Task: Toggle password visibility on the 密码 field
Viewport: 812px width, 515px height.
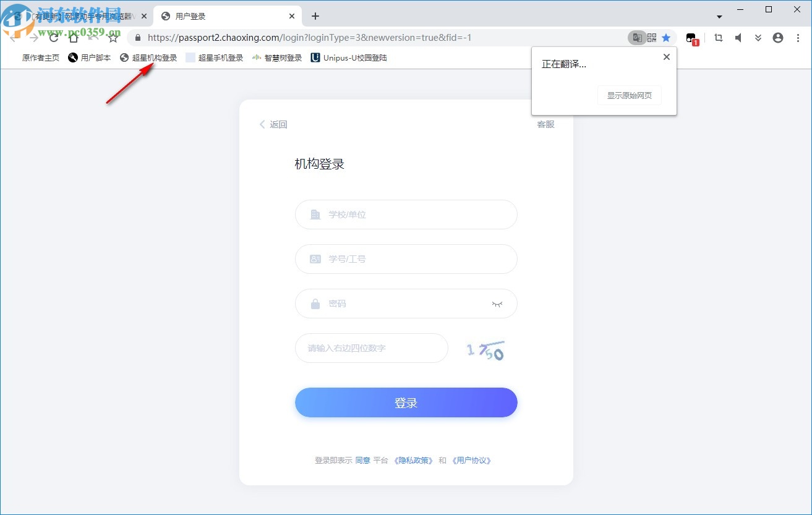Action: tap(497, 304)
